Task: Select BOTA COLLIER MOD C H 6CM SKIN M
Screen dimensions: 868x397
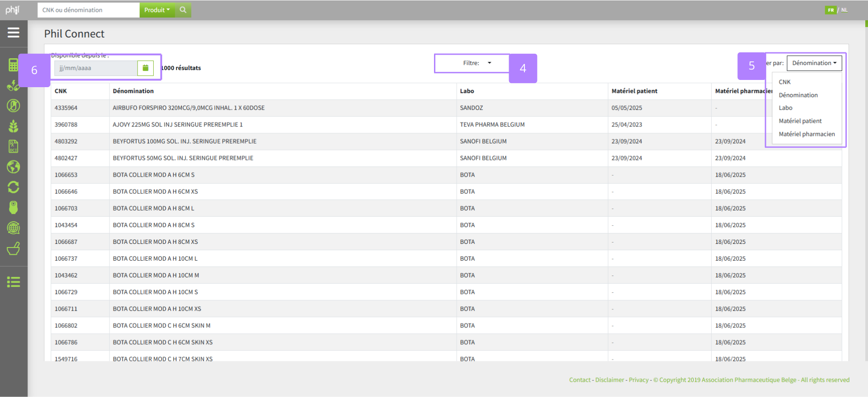Action: coord(161,325)
